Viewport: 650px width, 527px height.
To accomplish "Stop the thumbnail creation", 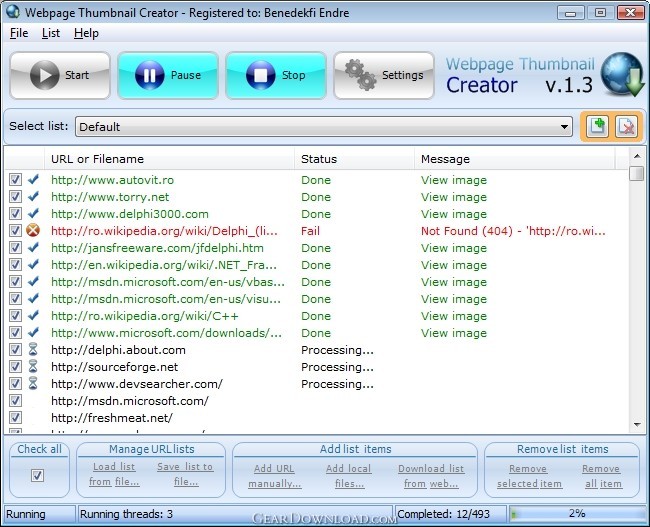I will tap(276, 75).
